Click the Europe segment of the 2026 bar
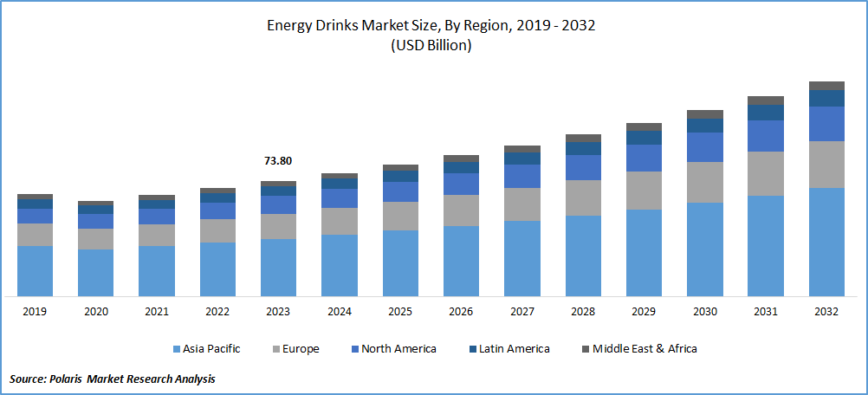868x395 pixels. coord(461,210)
